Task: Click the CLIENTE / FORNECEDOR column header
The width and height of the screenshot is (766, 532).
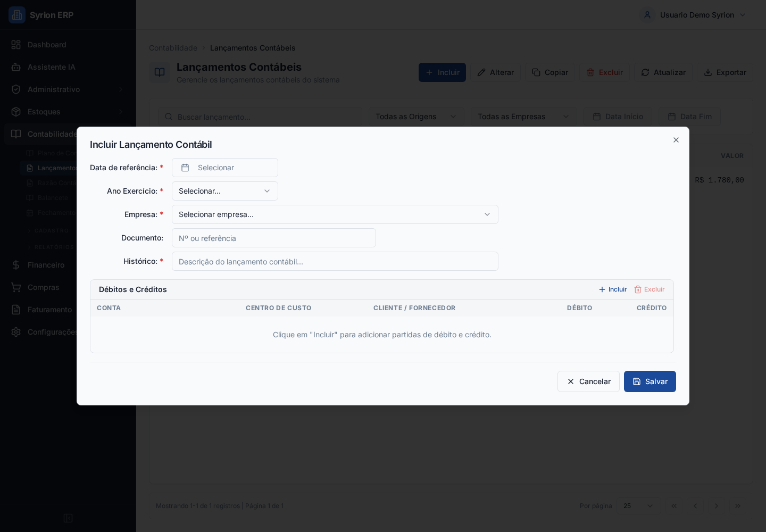Action: click(x=414, y=308)
